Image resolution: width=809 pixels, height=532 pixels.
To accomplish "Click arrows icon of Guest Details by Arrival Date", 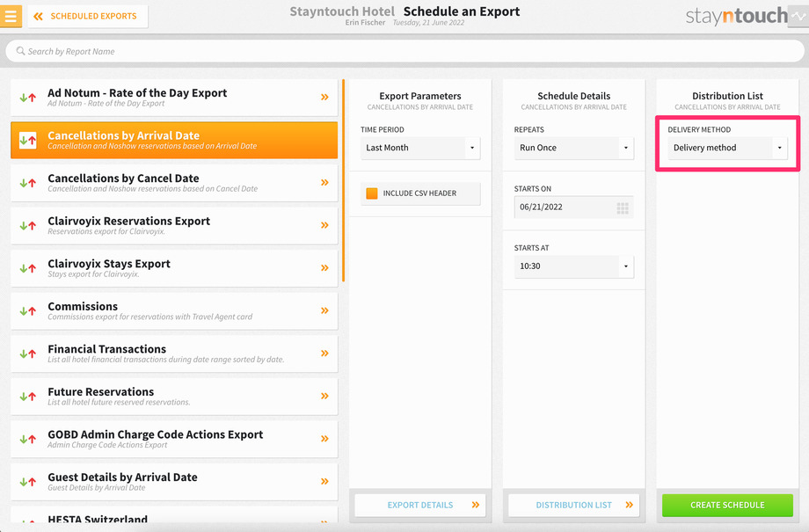I will pos(28,483).
